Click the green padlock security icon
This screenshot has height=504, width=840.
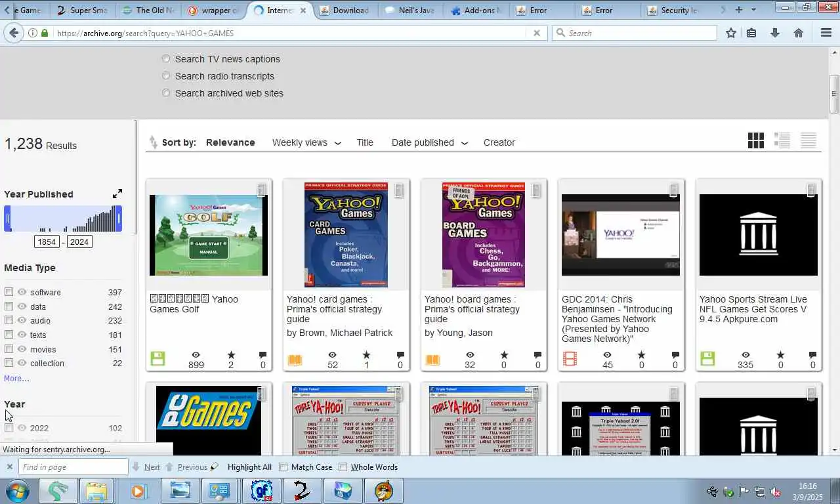point(45,33)
